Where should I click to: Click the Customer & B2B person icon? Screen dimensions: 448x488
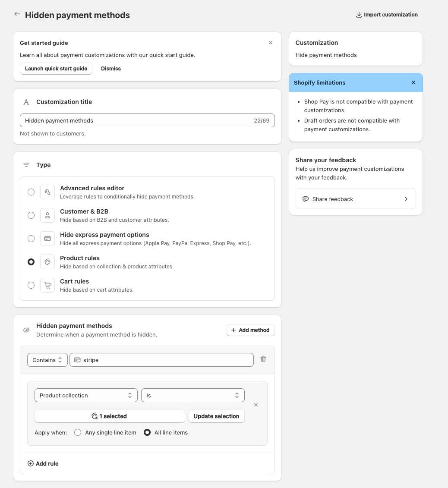click(x=47, y=215)
